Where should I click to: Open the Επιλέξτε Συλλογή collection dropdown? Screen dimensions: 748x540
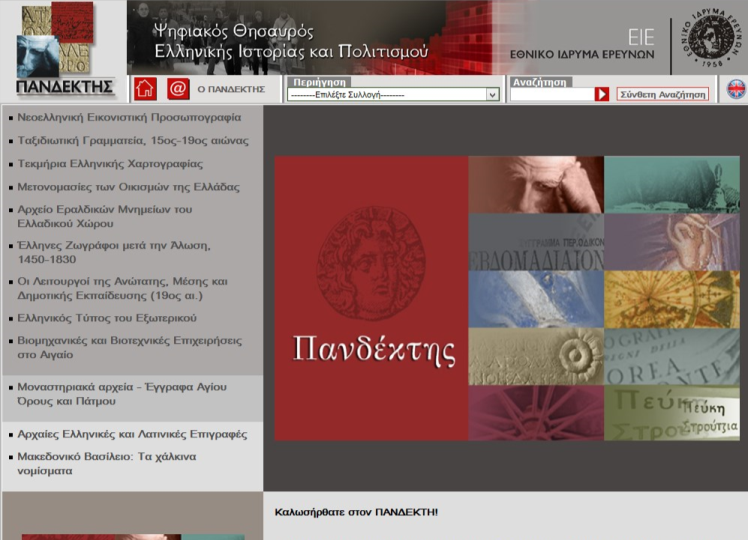[x=392, y=95]
